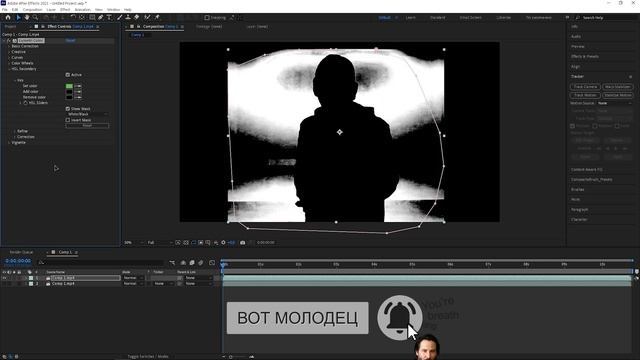640x360 pixels.
Task: Toggle the Rotation checkbox in Tracker panel
Action: (x=595, y=126)
